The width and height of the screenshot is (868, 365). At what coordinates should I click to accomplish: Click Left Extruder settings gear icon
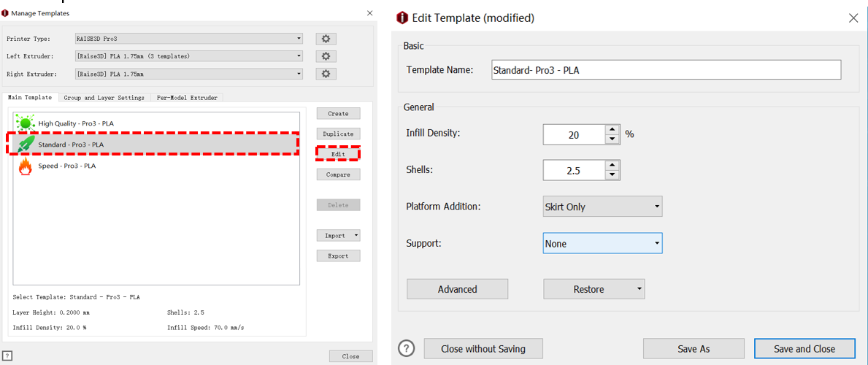(x=326, y=56)
